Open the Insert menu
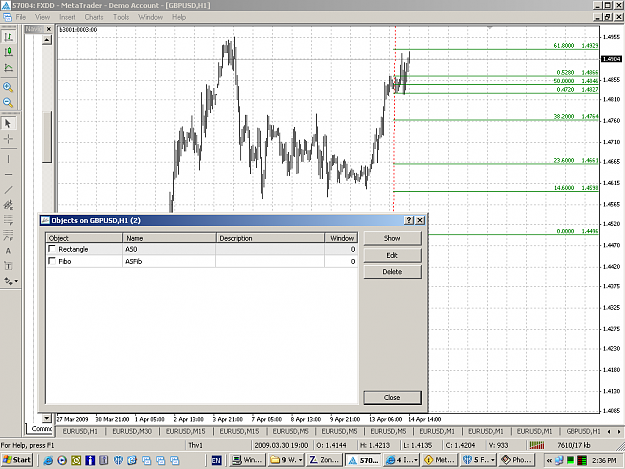625x469 pixels. point(67,17)
